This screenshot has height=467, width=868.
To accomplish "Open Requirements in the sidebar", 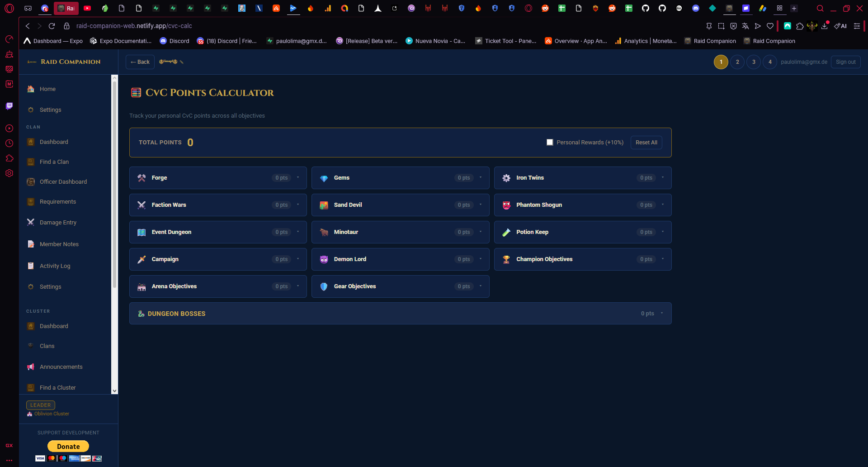I will (x=58, y=201).
